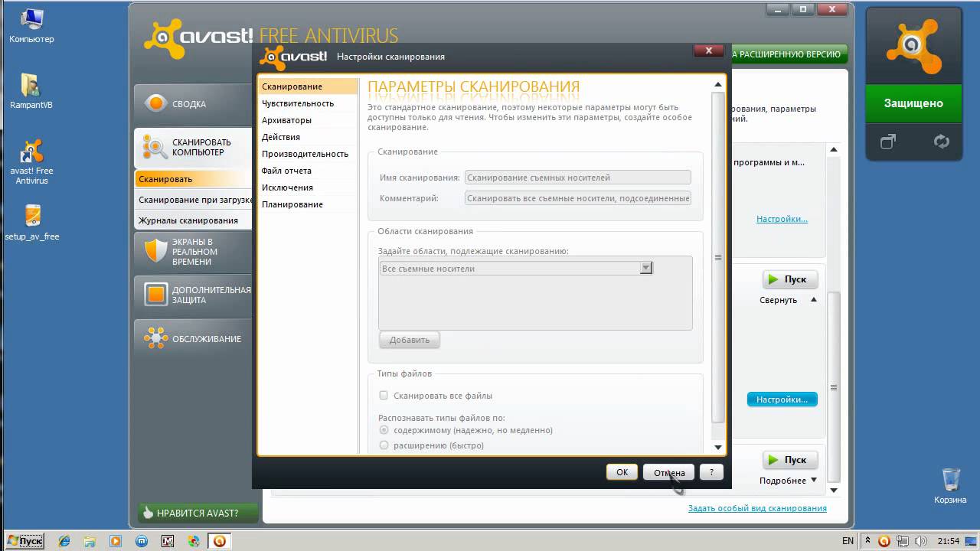Click highlighted blue Настройки... button
980x551 pixels.
[x=782, y=399]
